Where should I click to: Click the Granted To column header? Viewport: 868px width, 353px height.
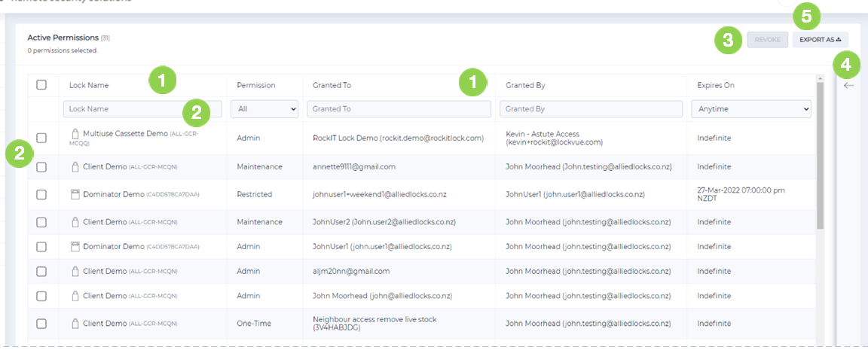[x=332, y=85]
